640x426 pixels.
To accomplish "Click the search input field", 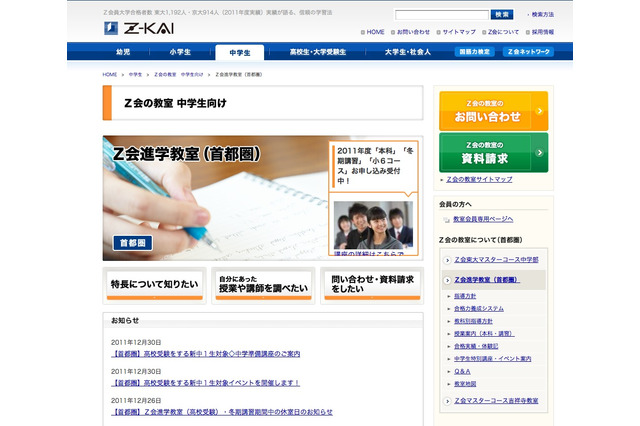I will point(442,15).
